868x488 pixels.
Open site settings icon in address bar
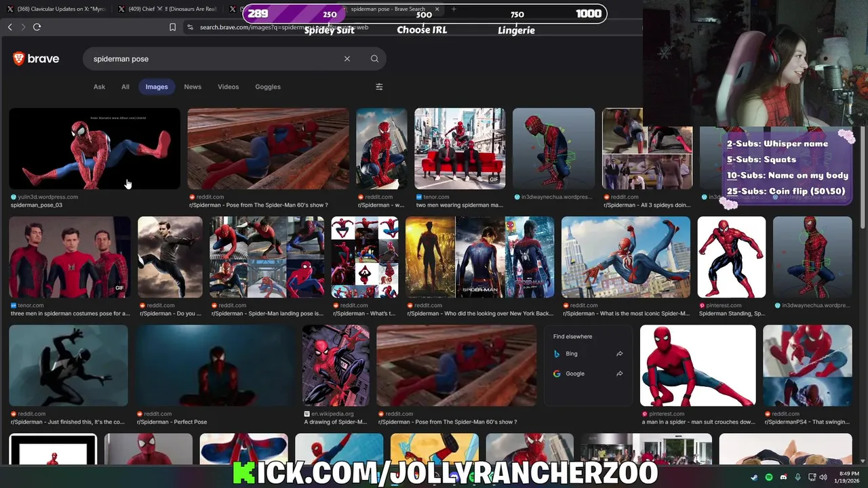tap(190, 27)
